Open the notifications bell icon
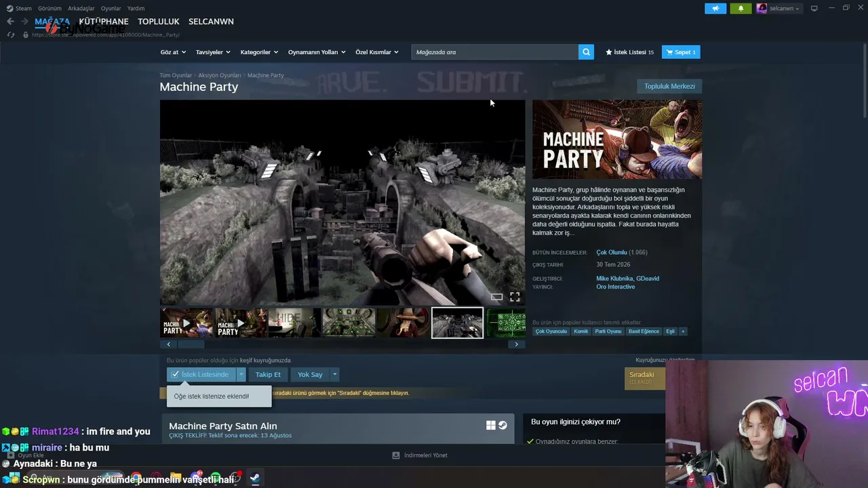The width and height of the screenshot is (868, 488). tap(741, 8)
